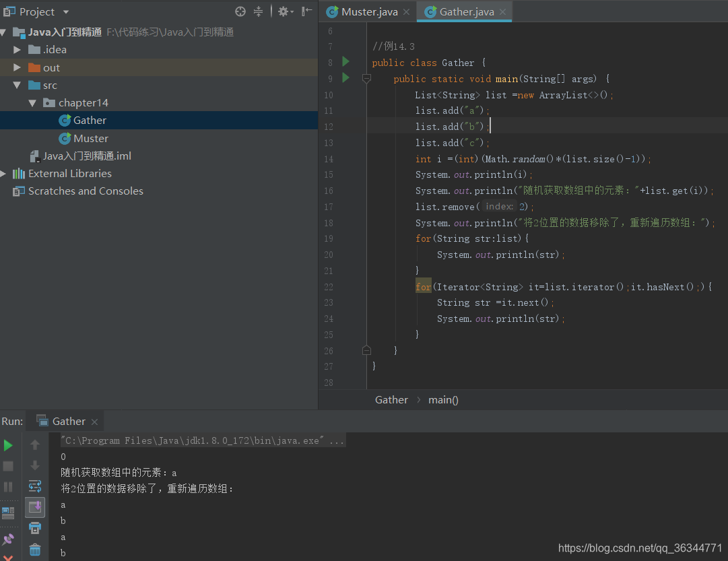Click the Project panel title
Image resolution: width=728 pixels, height=561 pixels.
coord(36,11)
